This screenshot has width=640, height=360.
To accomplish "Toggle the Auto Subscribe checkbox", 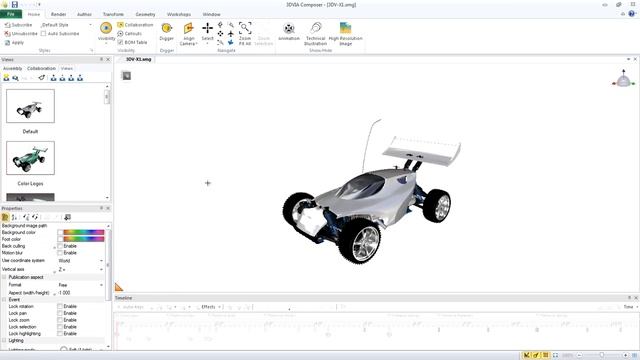I will 43,33.
